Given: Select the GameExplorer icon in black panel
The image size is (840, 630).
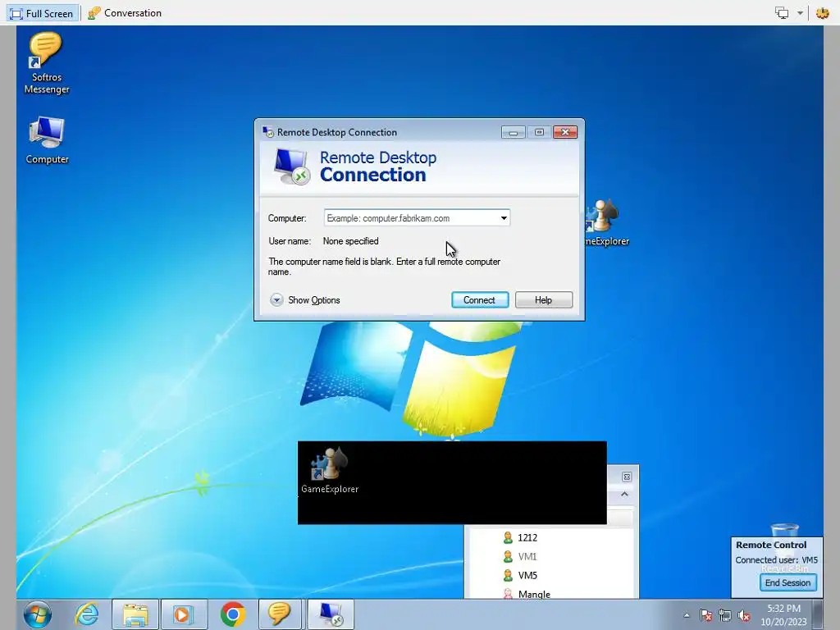Looking at the screenshot, I should 330,470.
